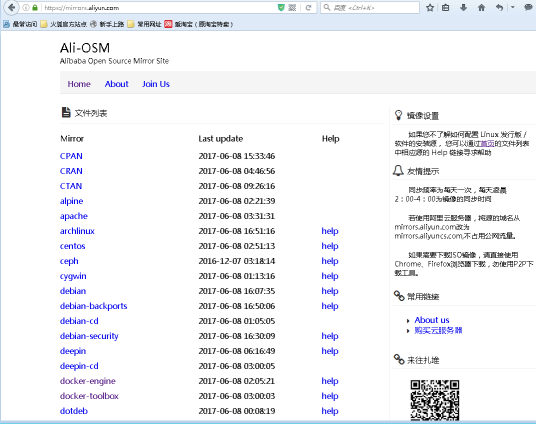Open the second yellow folder bookmark
This screenshot has width=536, height=424.
pyautogui.click(x=144, y=24)
